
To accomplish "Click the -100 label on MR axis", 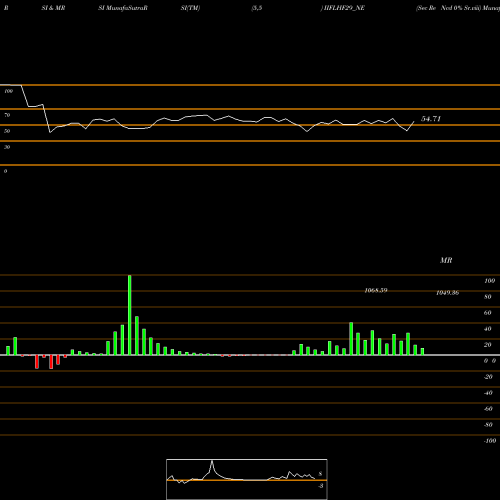I will tap(490, 441).
